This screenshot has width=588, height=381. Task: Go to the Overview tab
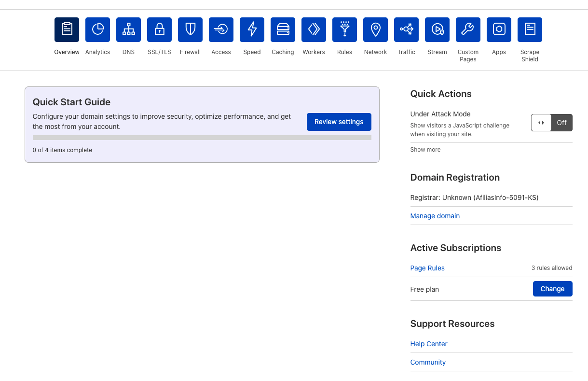(67, 29)
